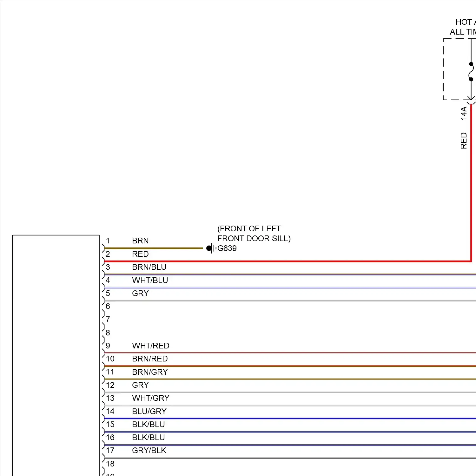476x476 pixels.
Task: Select pin number 8
Action: click(x=108, y=333)
